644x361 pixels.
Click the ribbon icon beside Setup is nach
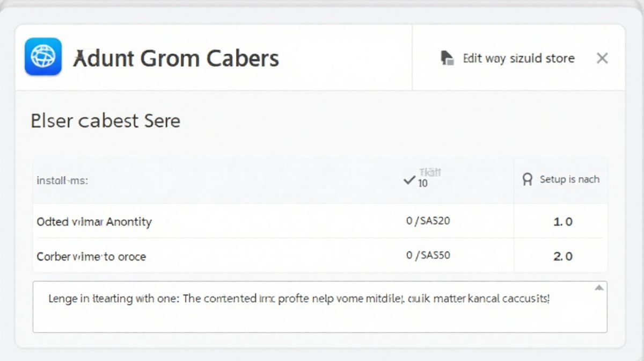tap(527, 179)
